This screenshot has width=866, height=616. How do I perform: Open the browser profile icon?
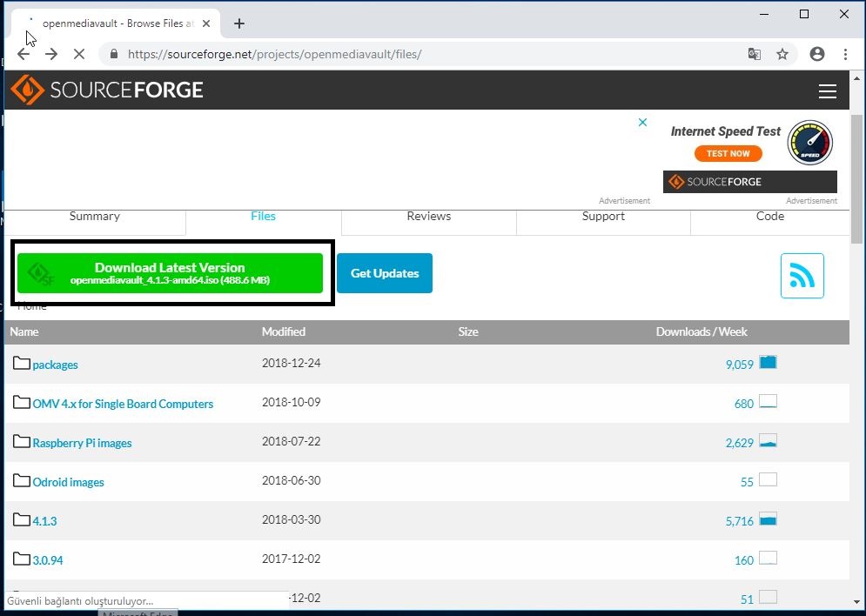coord(817,54)
